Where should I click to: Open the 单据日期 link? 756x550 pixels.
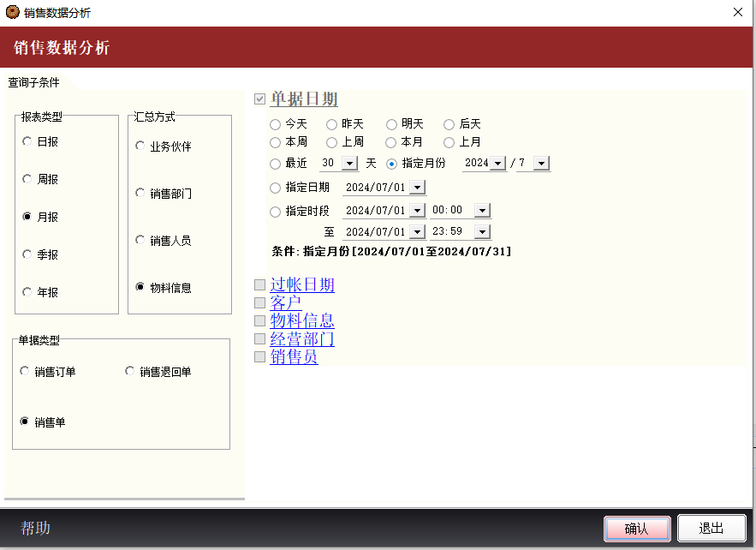tap(304, 99)
